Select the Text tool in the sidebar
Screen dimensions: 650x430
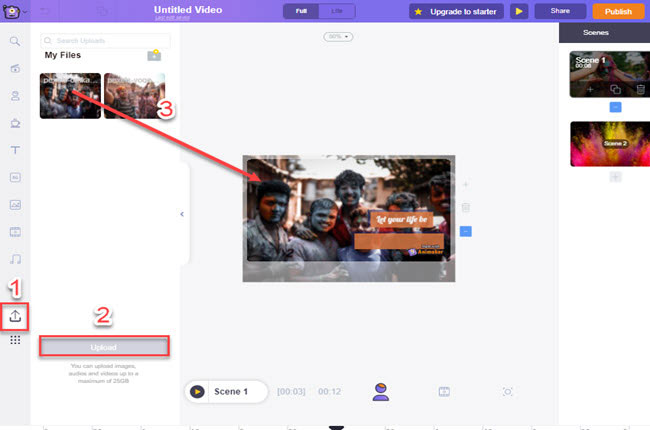tap(15, 150)
